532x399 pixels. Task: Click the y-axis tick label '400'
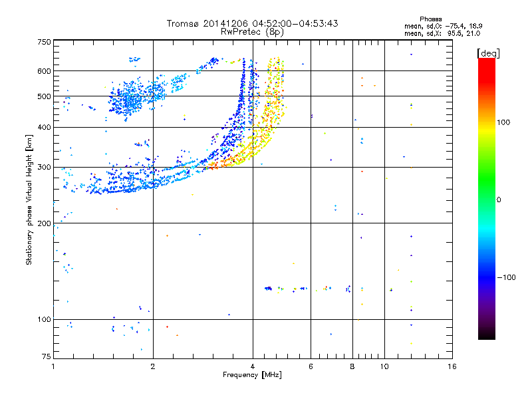click(x=44, y=127)
